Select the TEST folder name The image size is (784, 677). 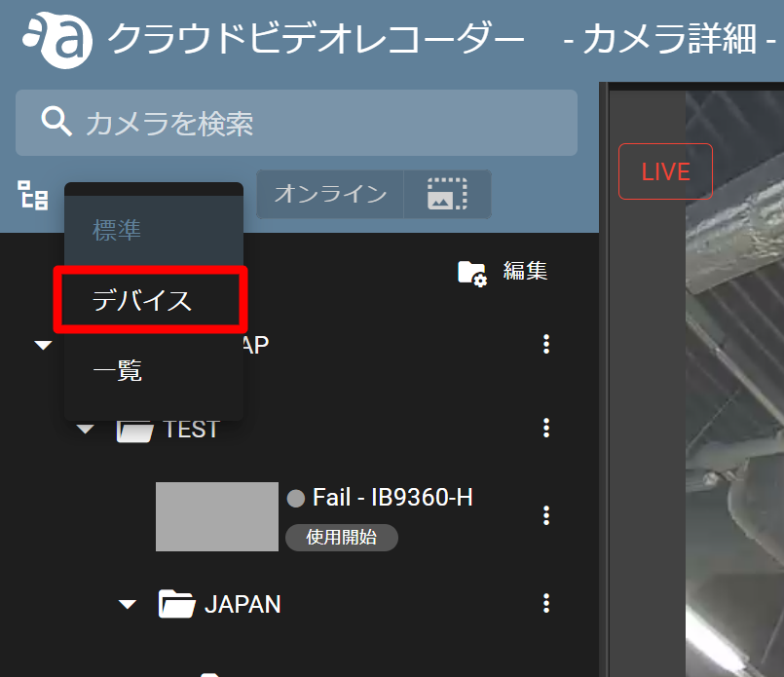click(191, 429)
